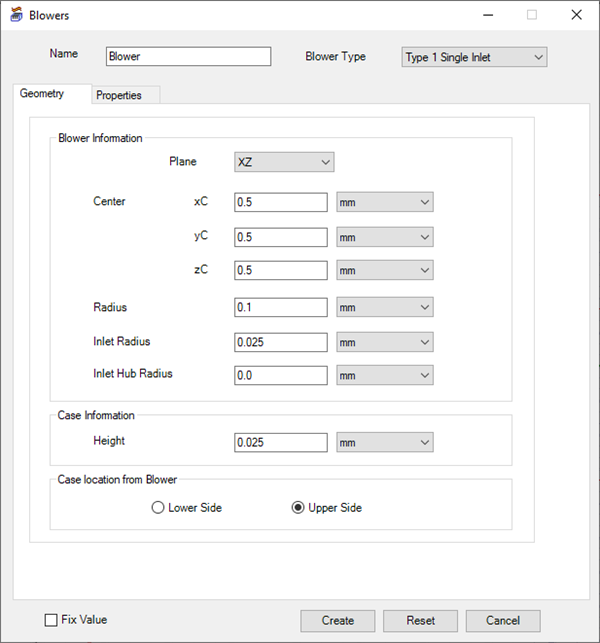Switch to the Properties tab
The height and width of the screenshot is (643, 600).
tap(119, 96)
